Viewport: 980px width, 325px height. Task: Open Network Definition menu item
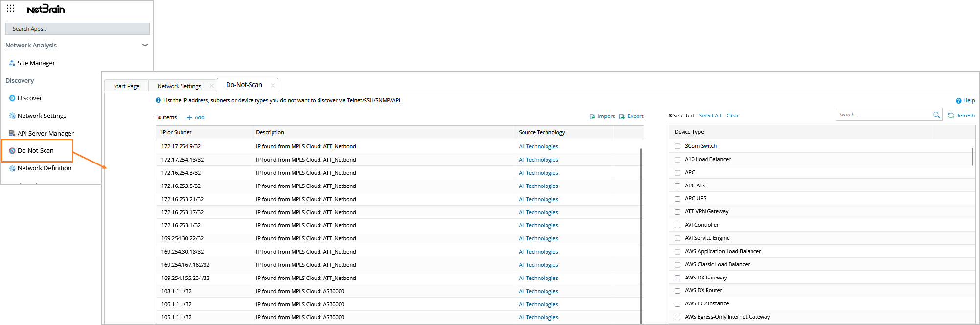coord(45,168)
